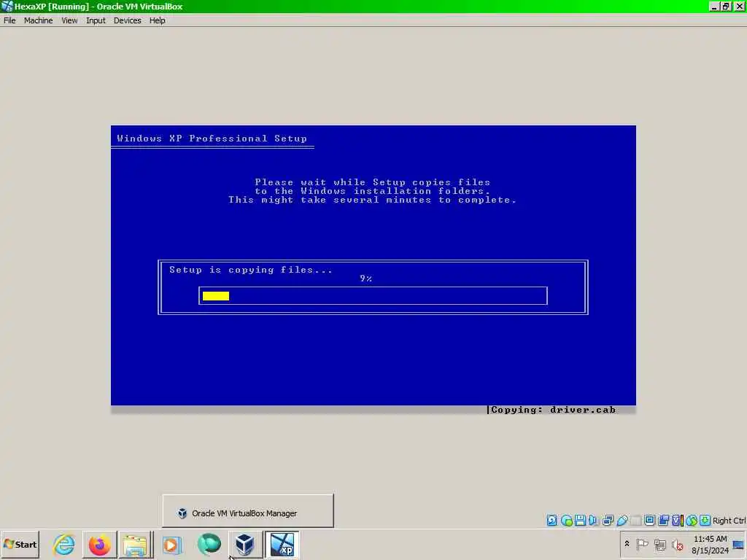Open Action Center flag tray icon
The width and height of the screenshot is (747, 560).
[x=642, y=544]
